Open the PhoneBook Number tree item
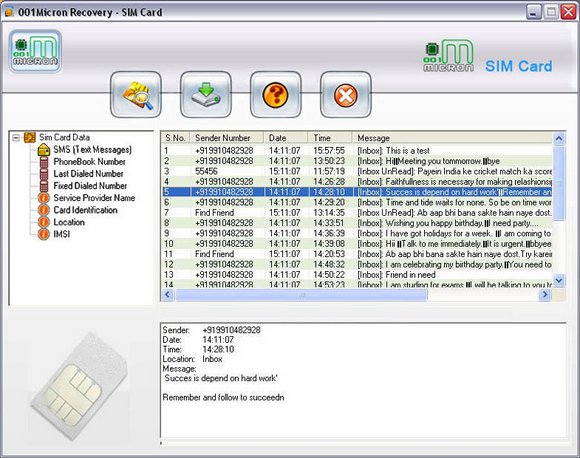The height and width of the screenshot is (458, 580). [89, 162]
